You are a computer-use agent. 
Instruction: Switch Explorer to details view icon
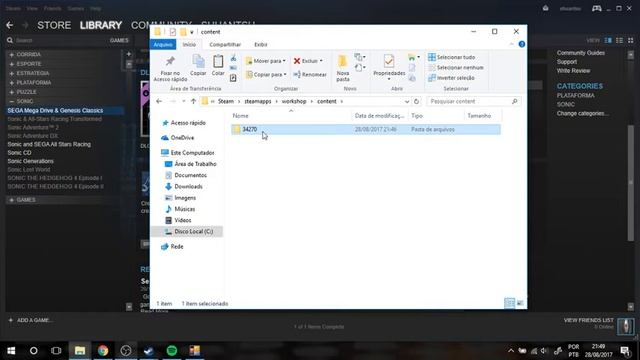[509, 303]
